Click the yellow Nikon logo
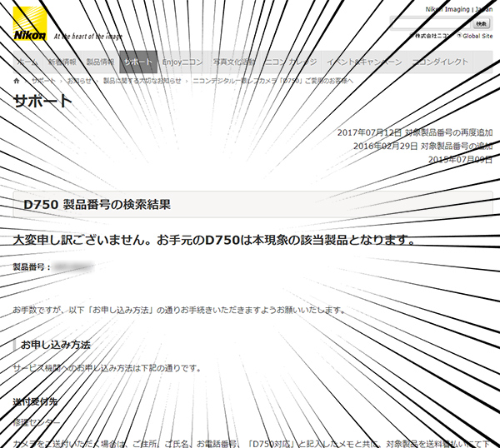 pyautogui.click(x=30, y=23)
